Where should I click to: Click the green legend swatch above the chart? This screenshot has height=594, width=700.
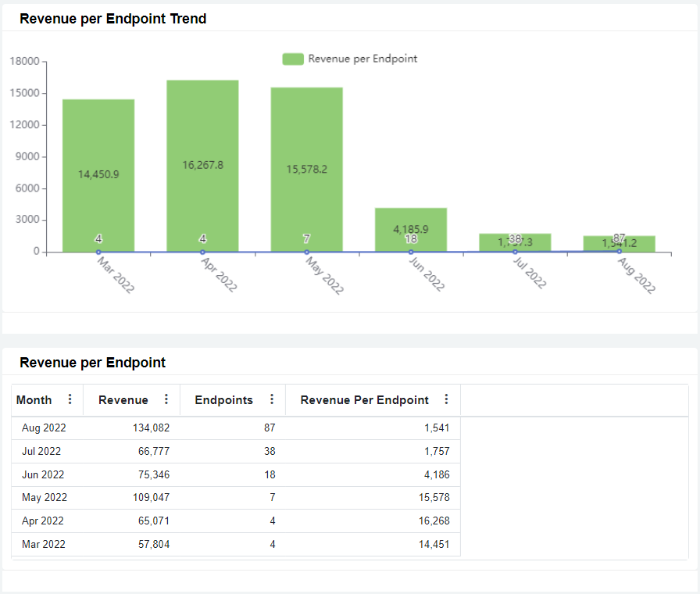292,59
